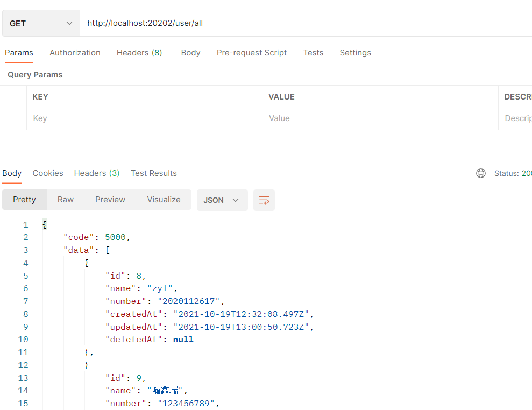
Task: Switch to Preview view
Action: coord(110,200)
